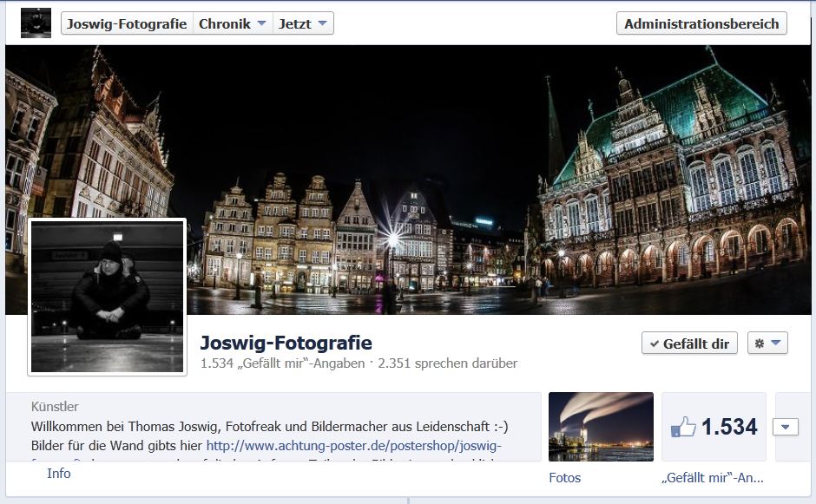
Task: Click the Joswig-Fotografie top bar button
Action: click(x=127, y=24)
